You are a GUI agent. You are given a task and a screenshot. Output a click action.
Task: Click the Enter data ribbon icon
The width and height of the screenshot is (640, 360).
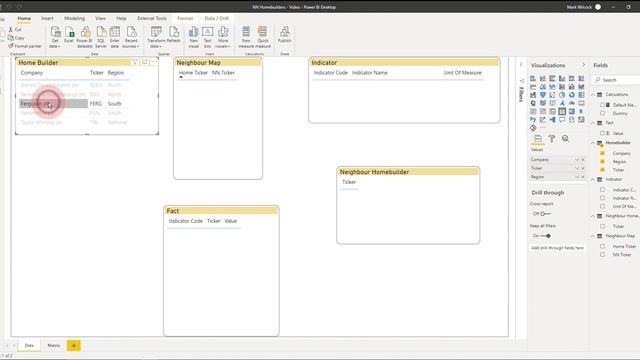pos(115,37)
